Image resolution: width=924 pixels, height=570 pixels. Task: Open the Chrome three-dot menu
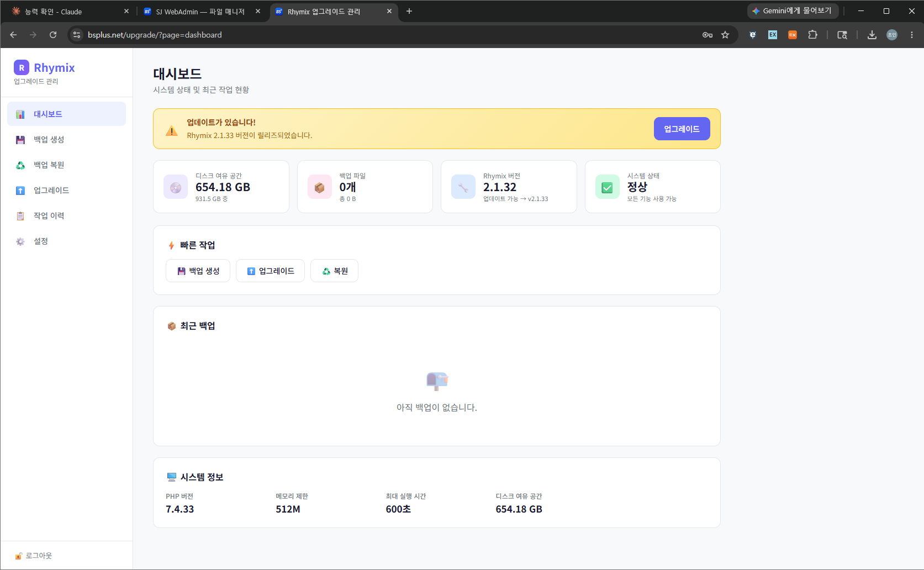coord(912,35)
